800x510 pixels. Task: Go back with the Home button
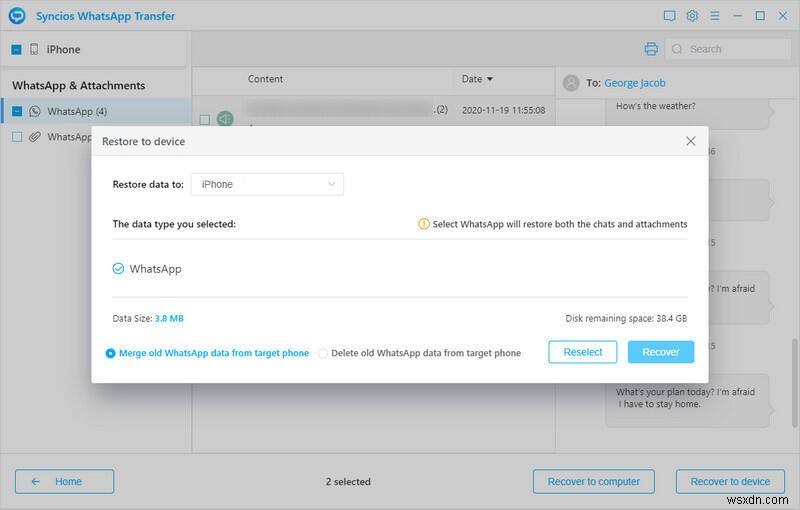(x=64, y=481)
